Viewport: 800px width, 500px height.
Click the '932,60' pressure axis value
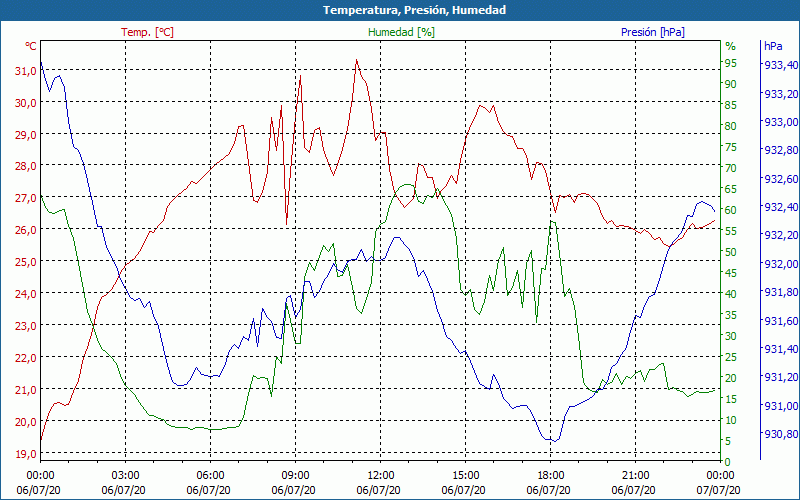tap(781, 179)
